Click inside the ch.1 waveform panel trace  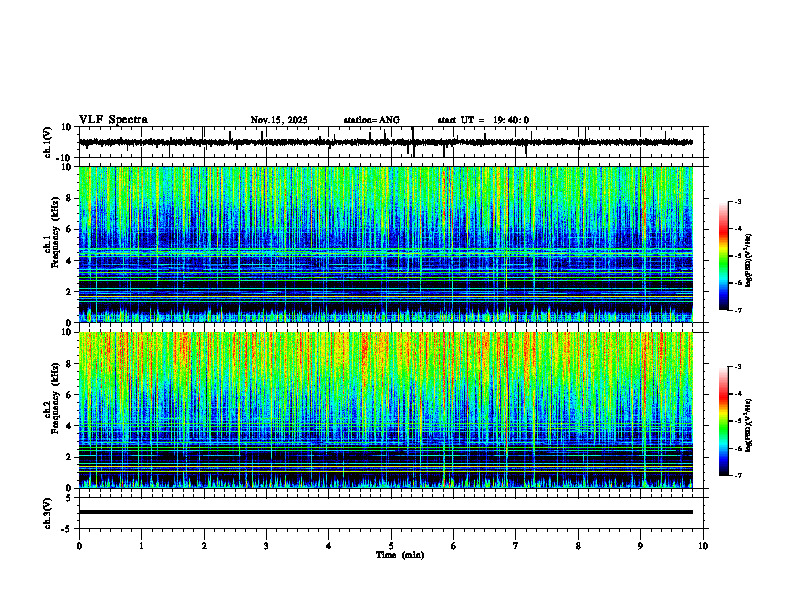coord(386,142)
